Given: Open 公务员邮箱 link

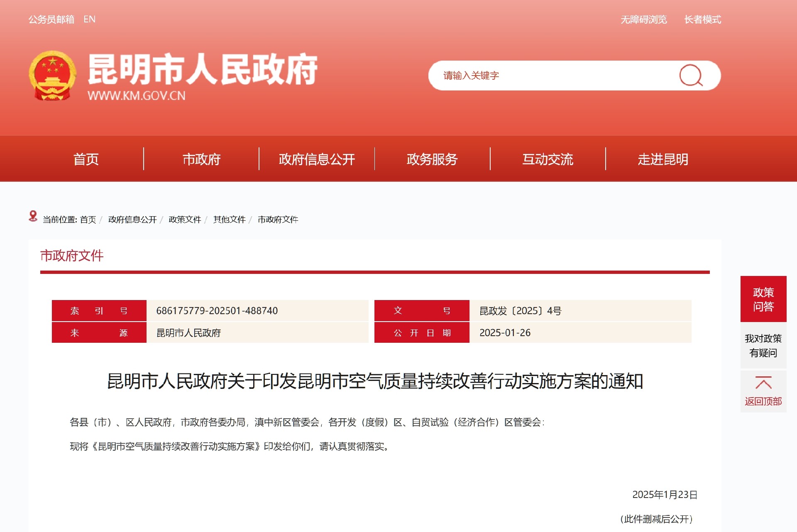Looking at the screenshot, I should pyautogui.click(x=51, y=20).
